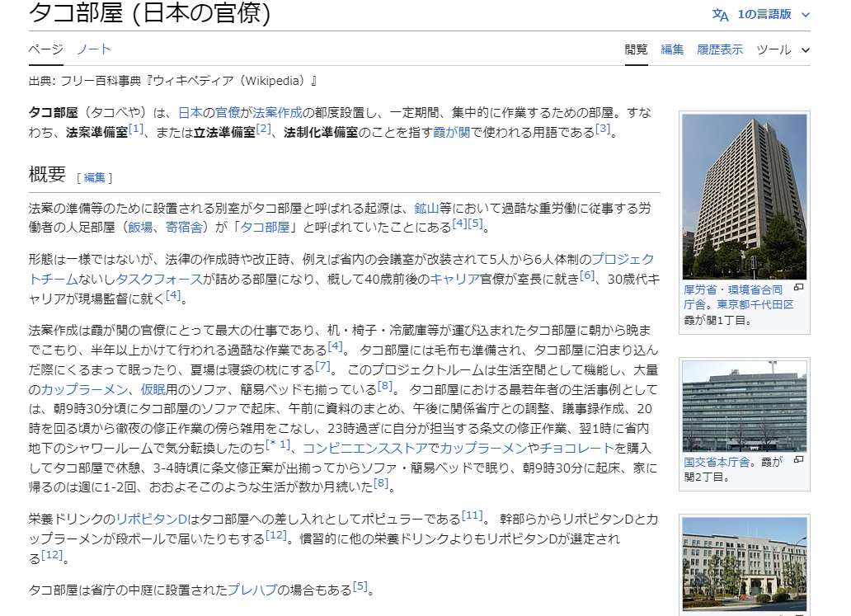Open the タコ部屋 link in quotes
The width and height of the screenshot is (851, 616).
[265, 228]
